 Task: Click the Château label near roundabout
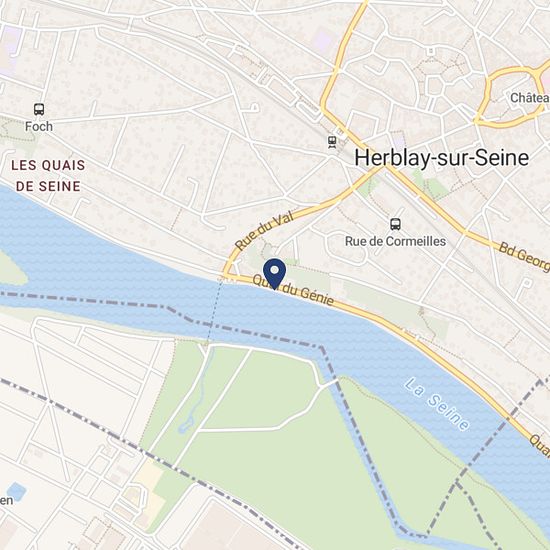(x=530, y=98)
